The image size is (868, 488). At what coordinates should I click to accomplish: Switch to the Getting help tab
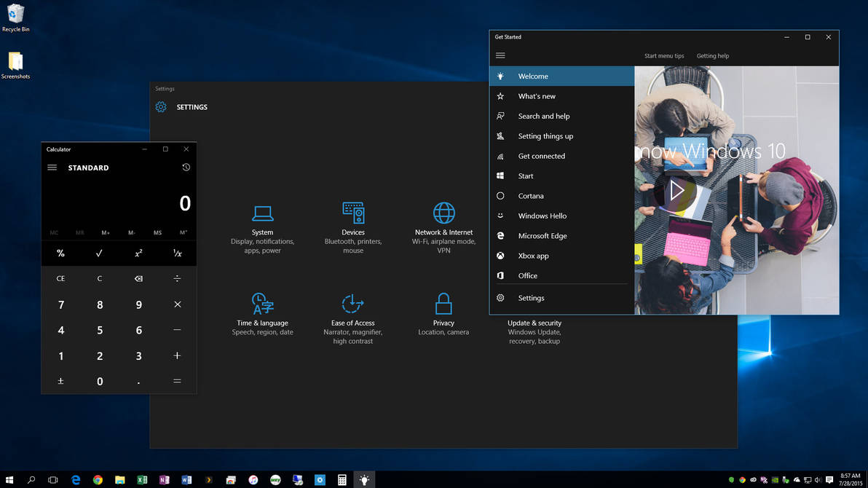point(712,55)
